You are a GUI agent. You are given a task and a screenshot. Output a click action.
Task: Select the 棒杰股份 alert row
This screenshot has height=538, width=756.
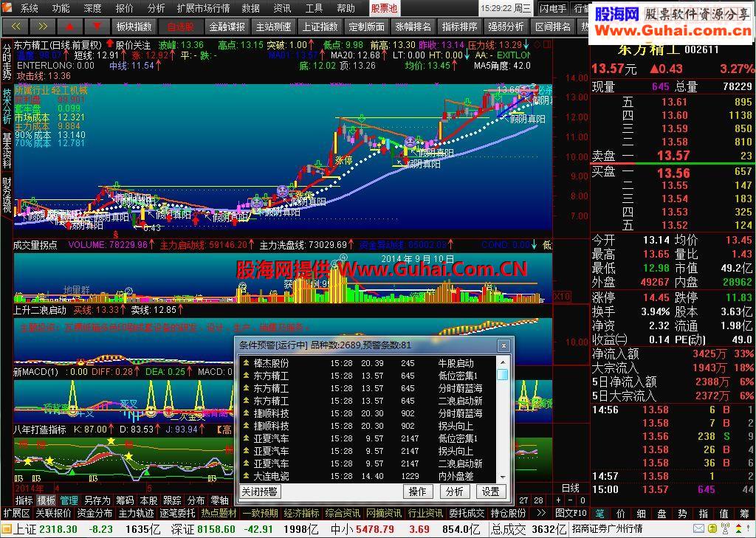[x=366, y=364]
